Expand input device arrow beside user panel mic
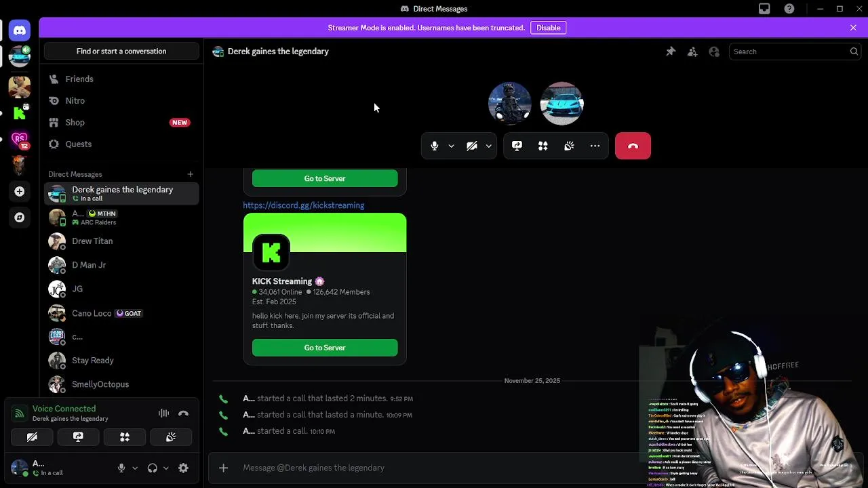Image resolution: width=868 pixels, height=488 pixels. pos(135,468)
